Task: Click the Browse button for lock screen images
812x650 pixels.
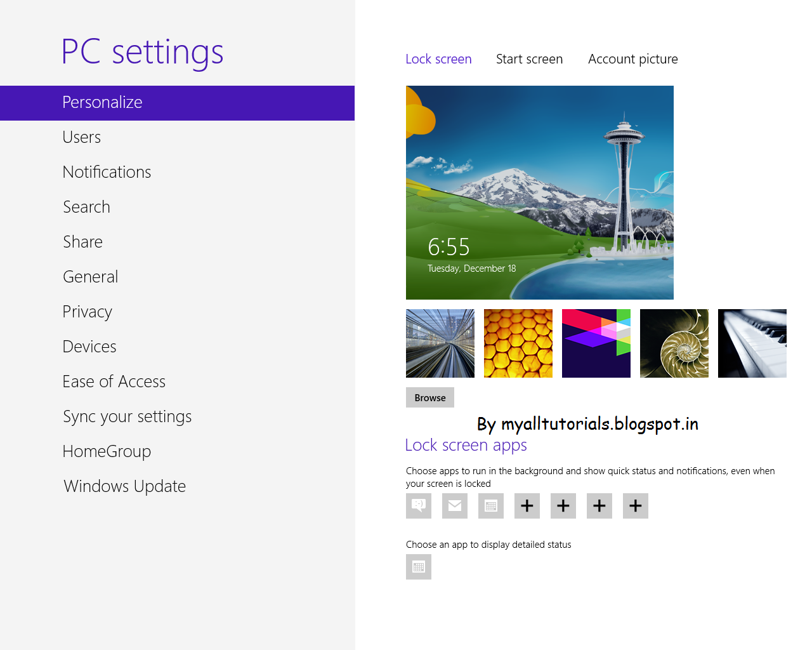Action: [x=429, y=397]
